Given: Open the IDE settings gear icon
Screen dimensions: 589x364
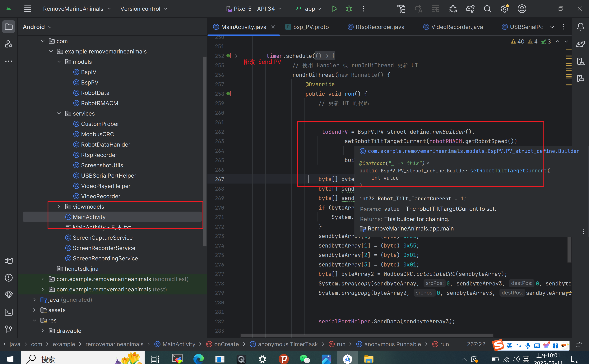Looking at the screenshot, I should (x=504, y=9).
